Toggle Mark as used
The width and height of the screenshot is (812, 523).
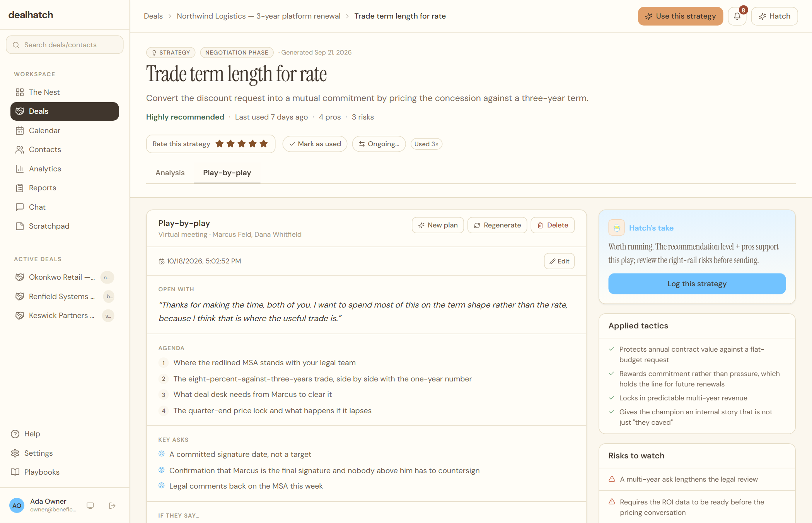point(315,144)
